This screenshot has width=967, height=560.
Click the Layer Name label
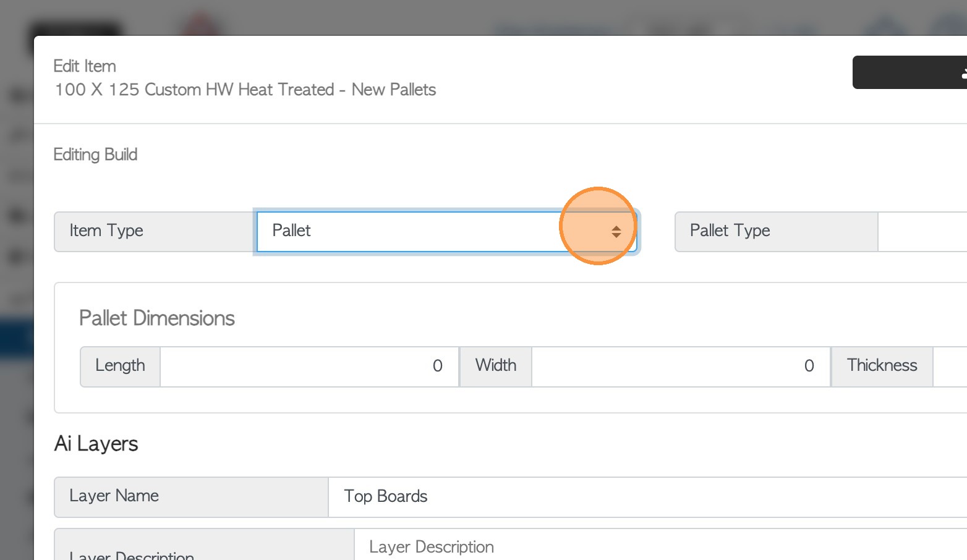pyautogui.click(x=114, y=496)
